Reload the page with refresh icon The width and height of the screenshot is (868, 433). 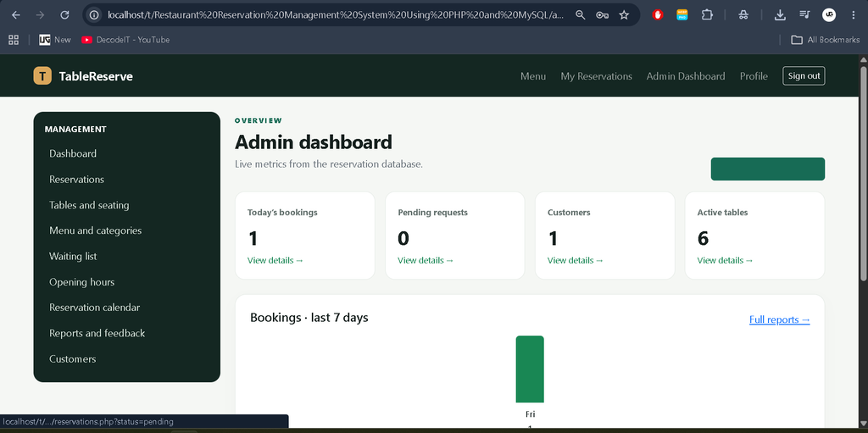[64, 15]
